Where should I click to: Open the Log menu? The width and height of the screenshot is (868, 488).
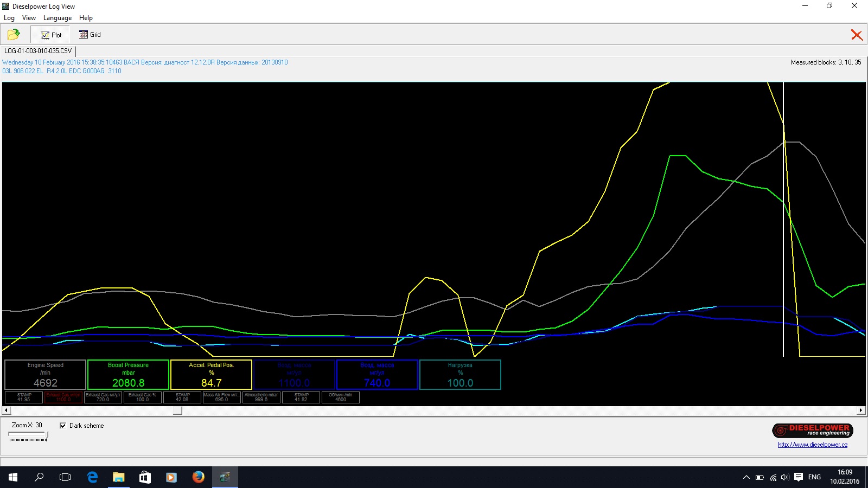9,18
